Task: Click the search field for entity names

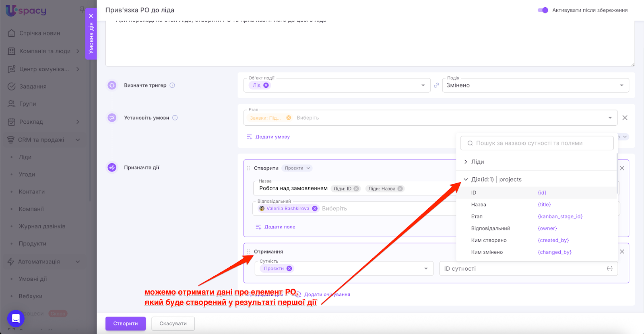Action: [537, 143]
